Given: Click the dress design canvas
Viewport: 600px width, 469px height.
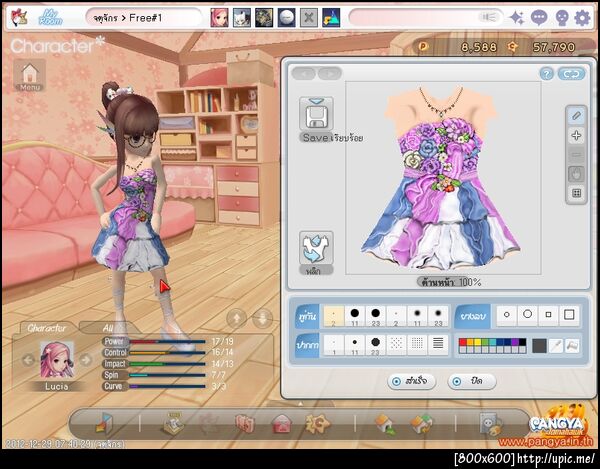Looking at the screenshot, I should (x=443, y=178).
